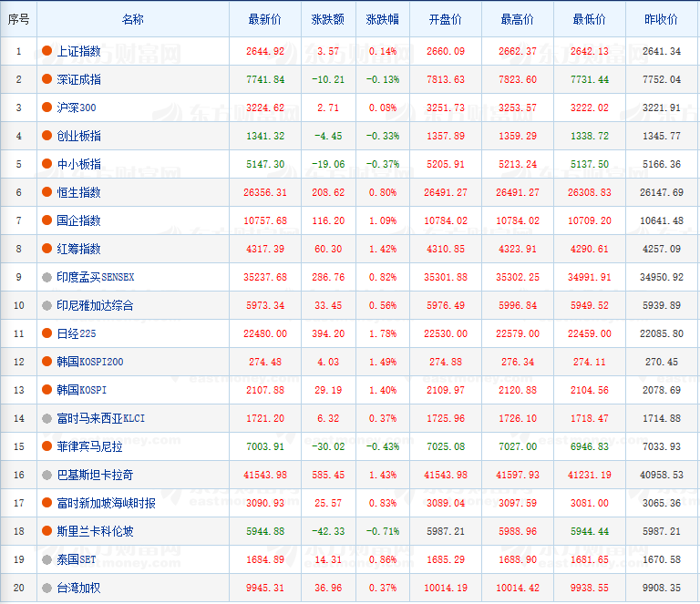Sort by the 最低价 column header
Viewport: 700px width, 604px height.
pyautogui.click(x=590, y=19)
